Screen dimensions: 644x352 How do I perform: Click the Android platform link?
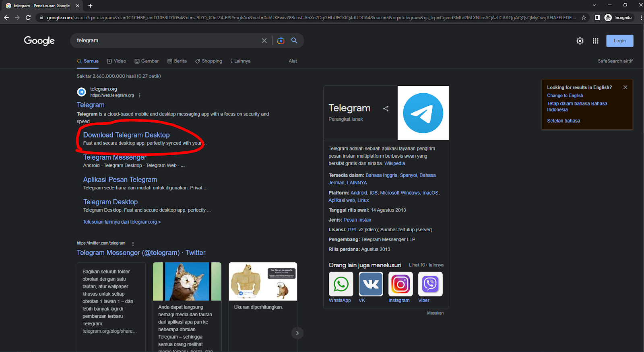(359, 193)
